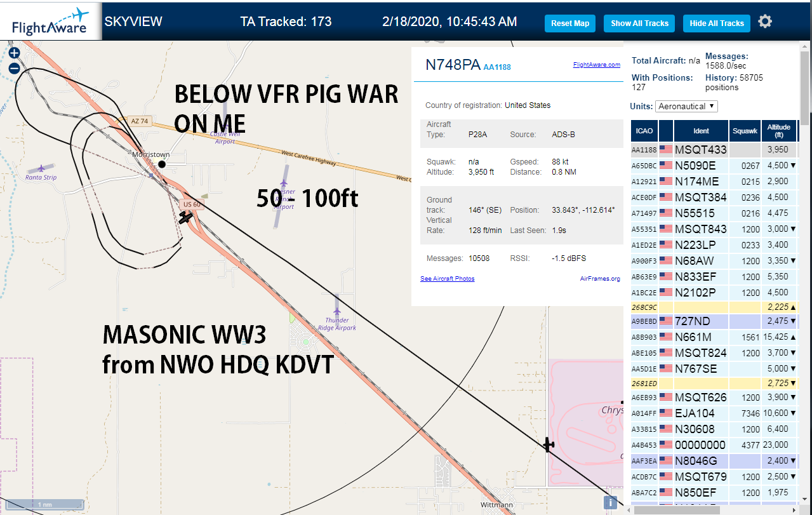Click the US flag in the N30608 row
Viewport: 812px width, 515px height.
(666, 429)
